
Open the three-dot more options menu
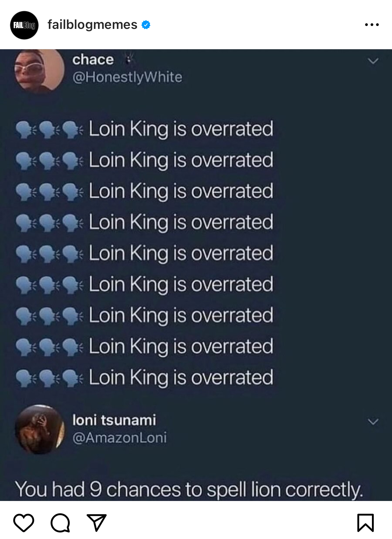tap(372, 25)
